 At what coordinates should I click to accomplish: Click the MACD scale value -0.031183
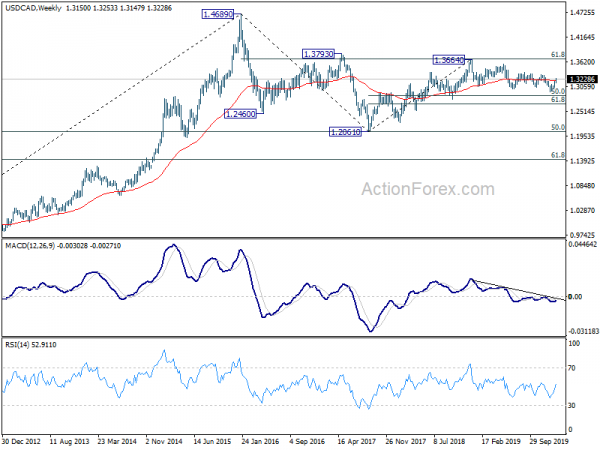[583, 331]
